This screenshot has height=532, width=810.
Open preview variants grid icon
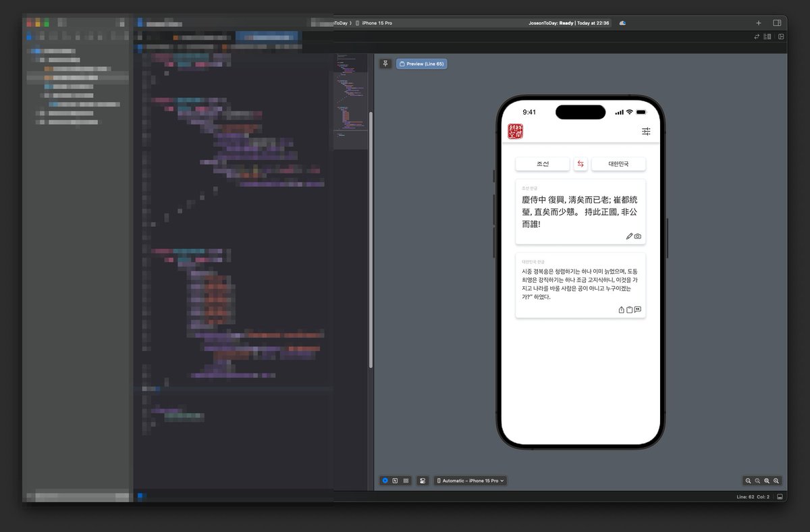click(406, 481)
